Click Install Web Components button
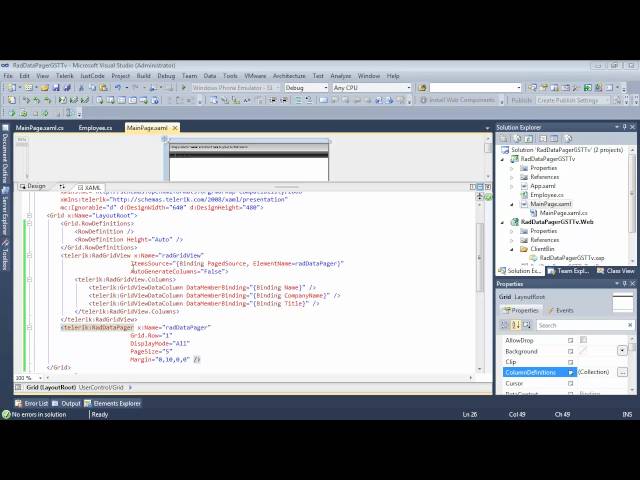 point(458,100)
